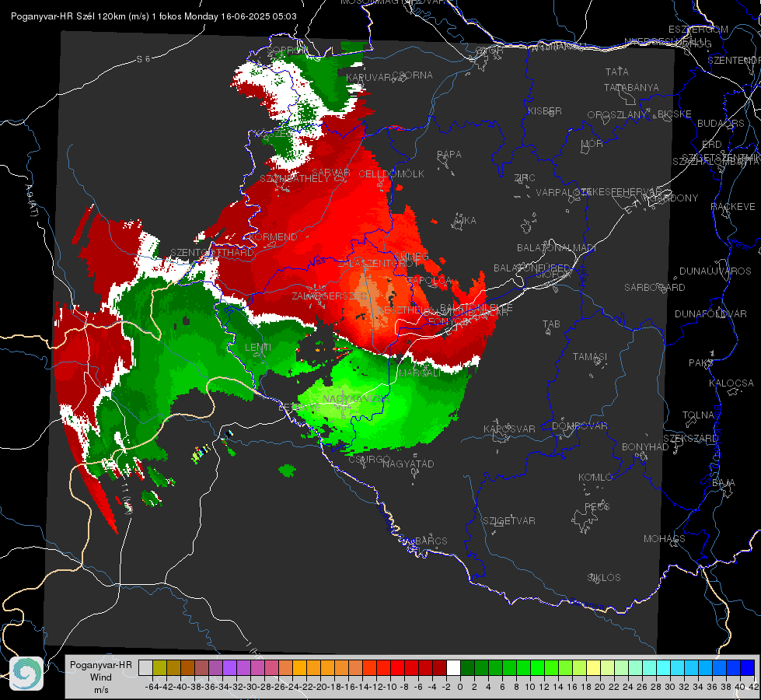Click the PAKS town label
The image size is (761, 700).
(x=701, y=363)
